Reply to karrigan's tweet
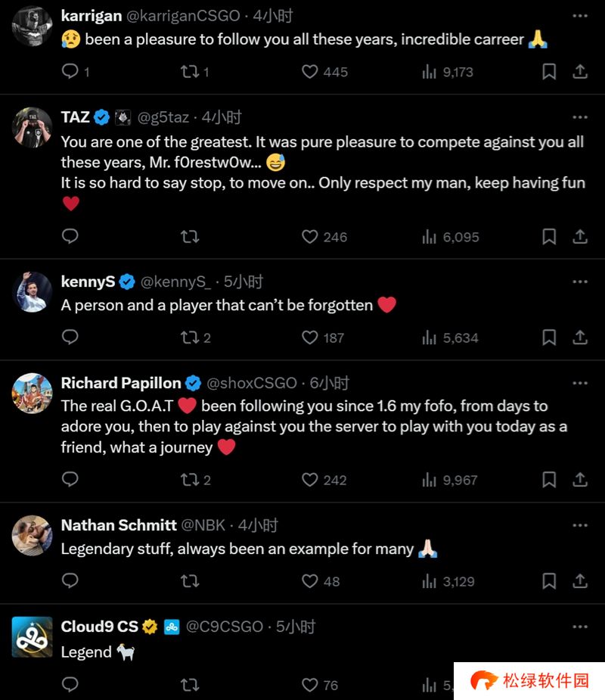Screen dimensions: 605x700 (x=70, y=72)
